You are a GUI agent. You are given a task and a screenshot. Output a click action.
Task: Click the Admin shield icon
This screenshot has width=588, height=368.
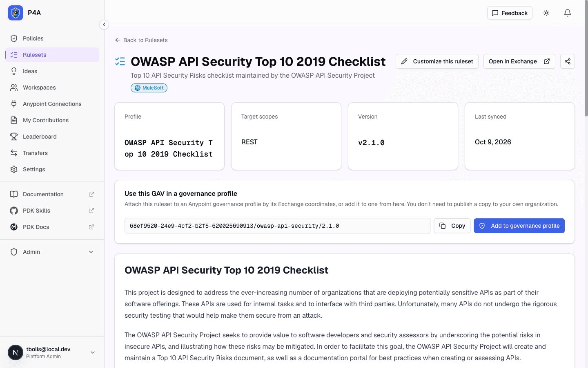click(x=14, y=252)
